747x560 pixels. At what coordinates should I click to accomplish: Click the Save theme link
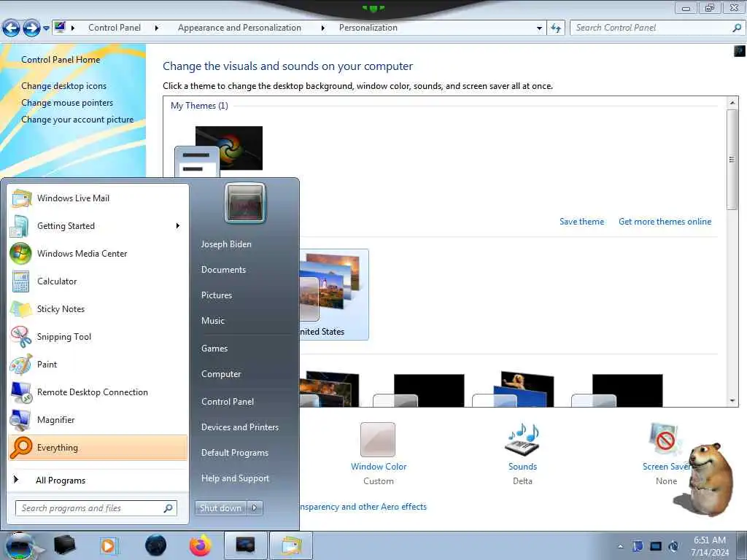tap(581, 222)
